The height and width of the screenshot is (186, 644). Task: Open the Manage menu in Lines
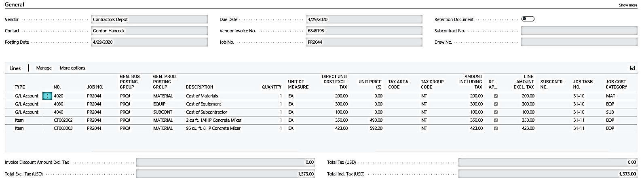[x=44, y=68]
